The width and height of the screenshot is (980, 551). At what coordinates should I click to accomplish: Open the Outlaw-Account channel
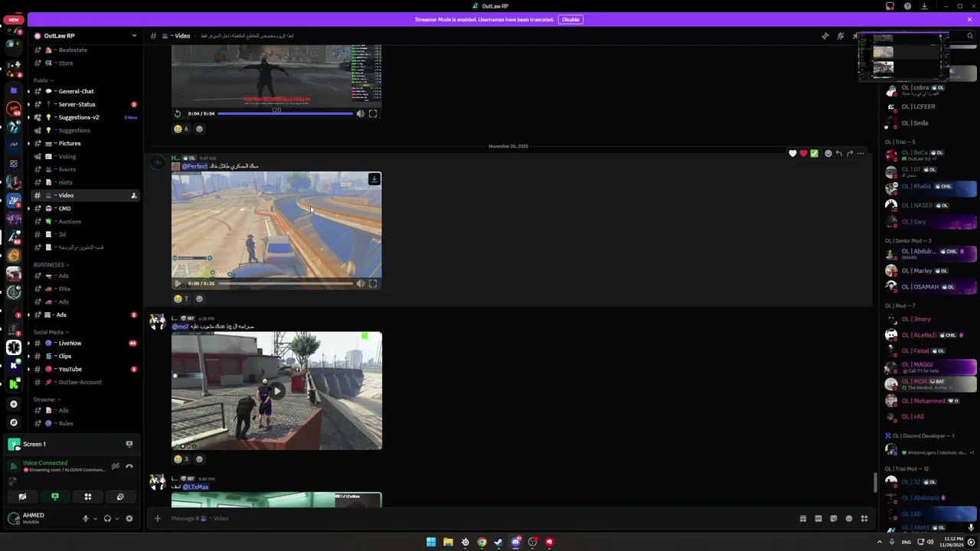coord(84,382)
